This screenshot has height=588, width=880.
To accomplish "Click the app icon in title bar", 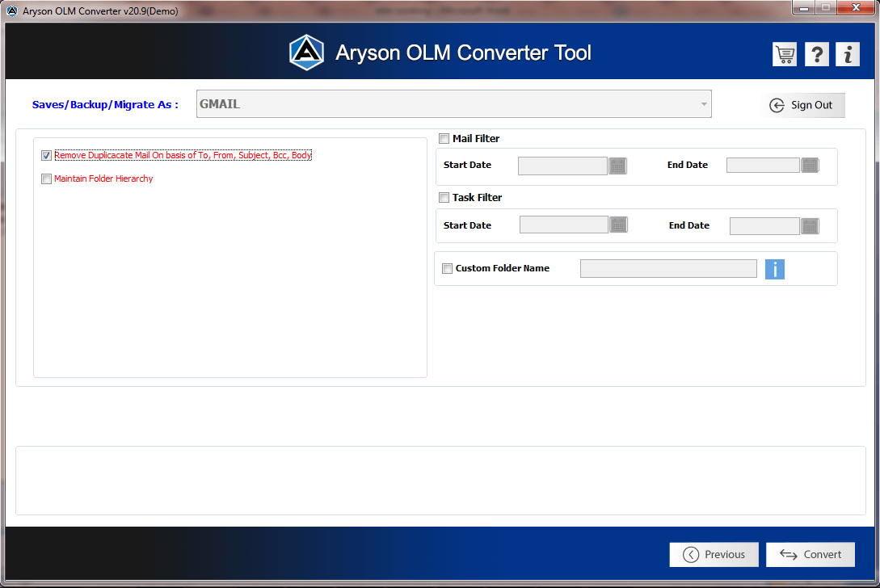I will click(x=12, y=10).
